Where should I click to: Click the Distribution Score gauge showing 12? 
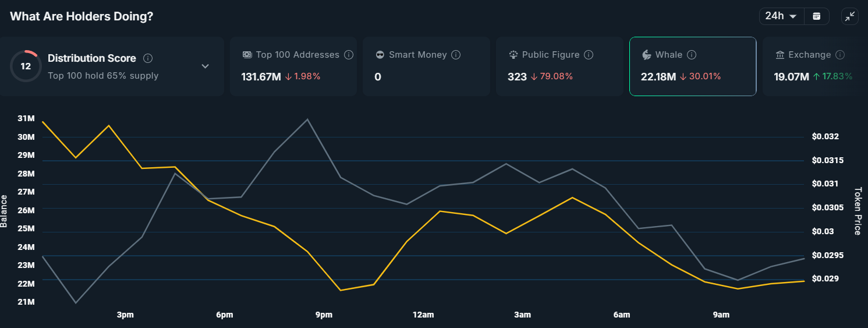click(x=26, y=66)
